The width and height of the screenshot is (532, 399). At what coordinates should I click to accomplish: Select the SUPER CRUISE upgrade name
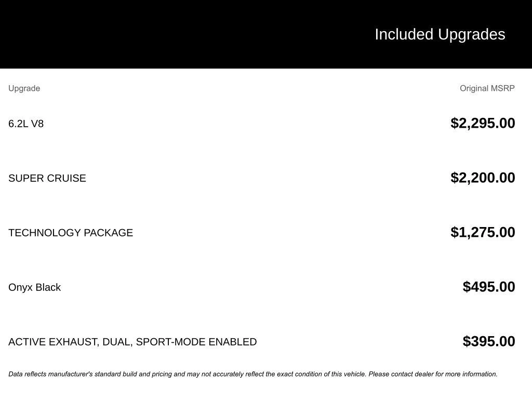point(47,178)
